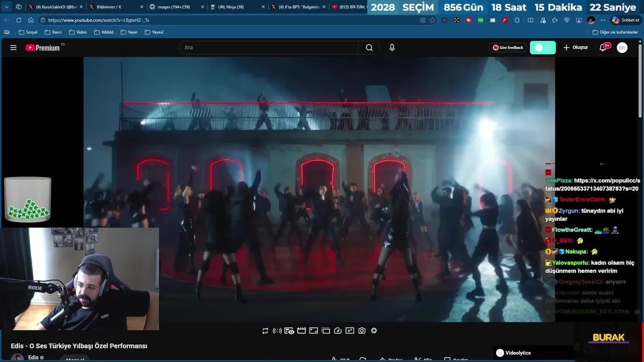Image resolution: width=644 pixels, height=362 pixels.
Task: Toggle split screen browser icon
Action: coord(530,20)
